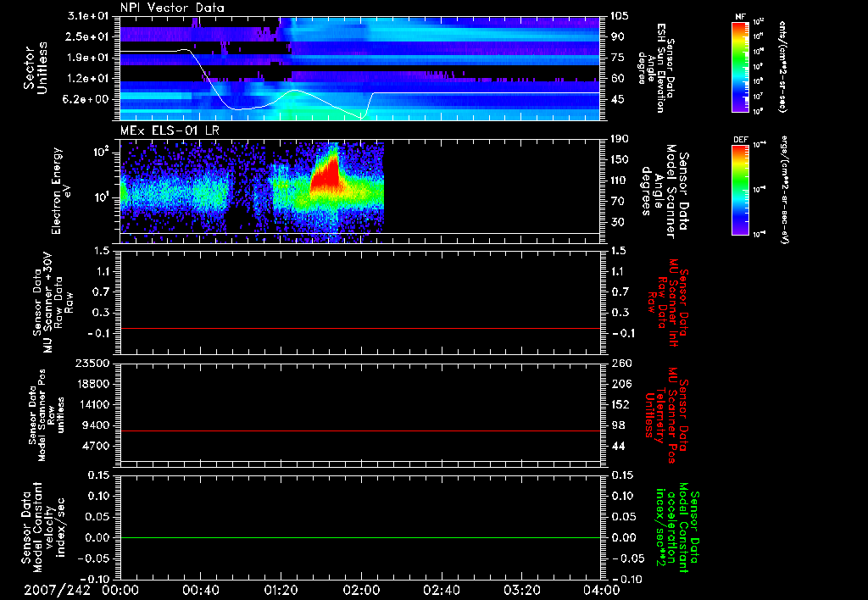
Task: Click the "02:40" time axis label
Action: tap(441, 590)
